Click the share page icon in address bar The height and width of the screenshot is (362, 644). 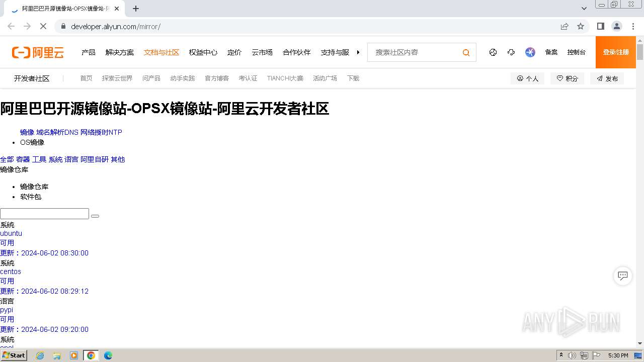coord(565,26)
